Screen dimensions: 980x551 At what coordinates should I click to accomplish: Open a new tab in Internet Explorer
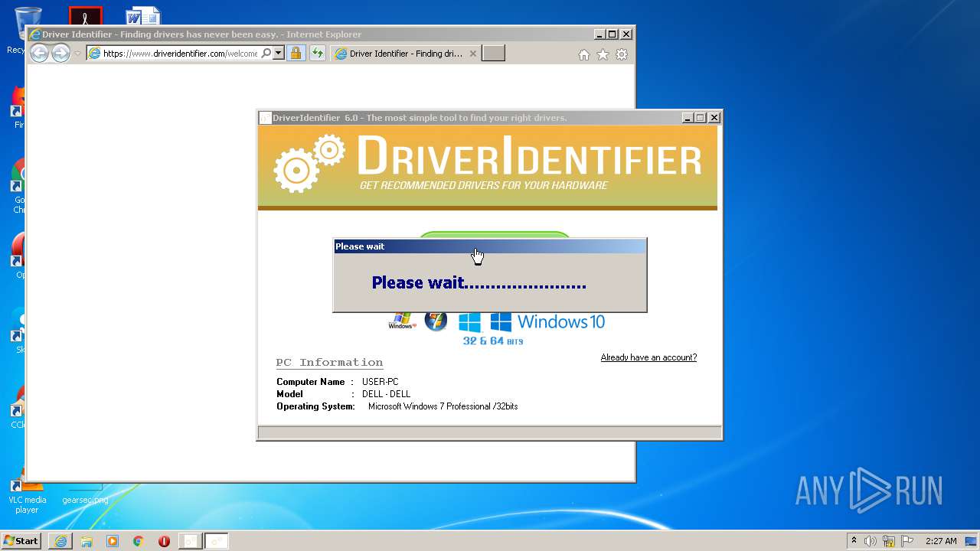pos(493,54)
